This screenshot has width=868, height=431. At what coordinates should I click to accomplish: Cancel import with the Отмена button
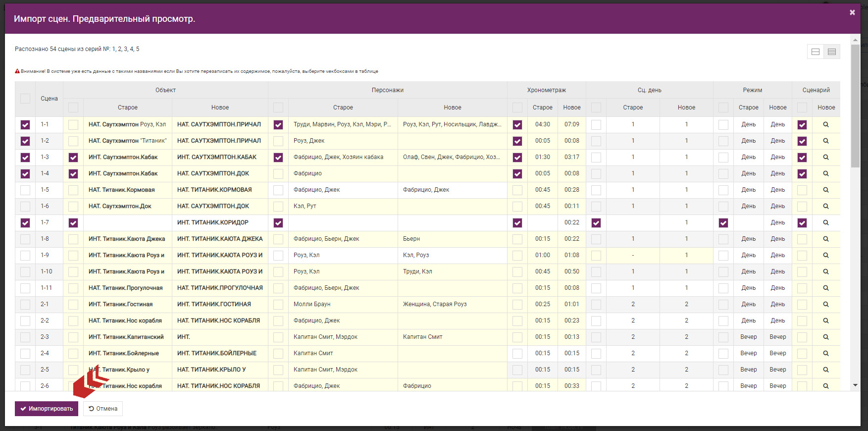[x=103, y=409]
